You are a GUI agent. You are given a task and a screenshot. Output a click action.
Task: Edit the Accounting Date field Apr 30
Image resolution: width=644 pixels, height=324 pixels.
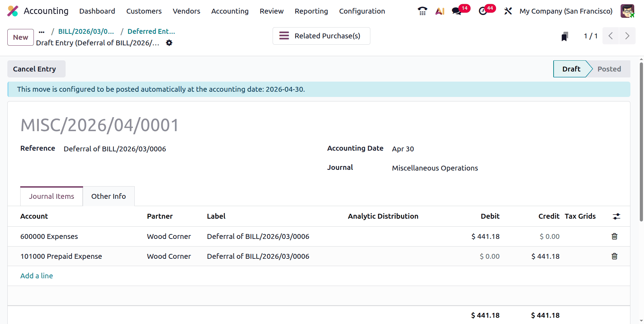point(403,149)
